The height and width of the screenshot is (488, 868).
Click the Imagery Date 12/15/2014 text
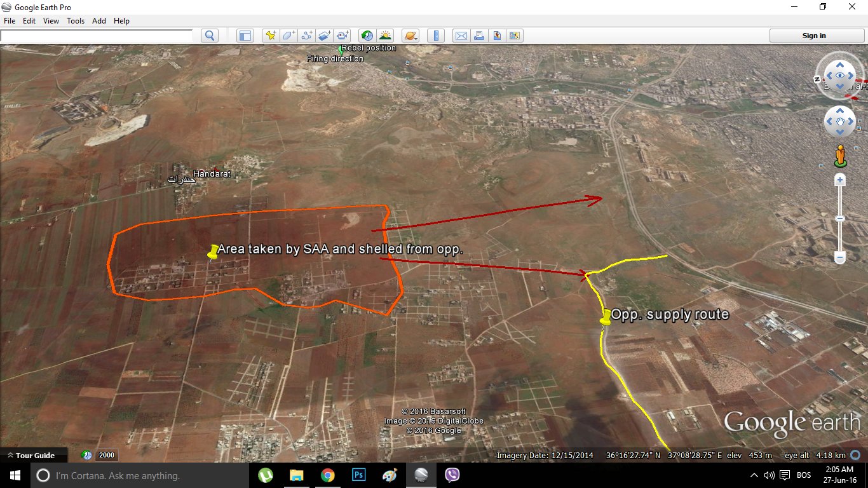click(545, 456)
